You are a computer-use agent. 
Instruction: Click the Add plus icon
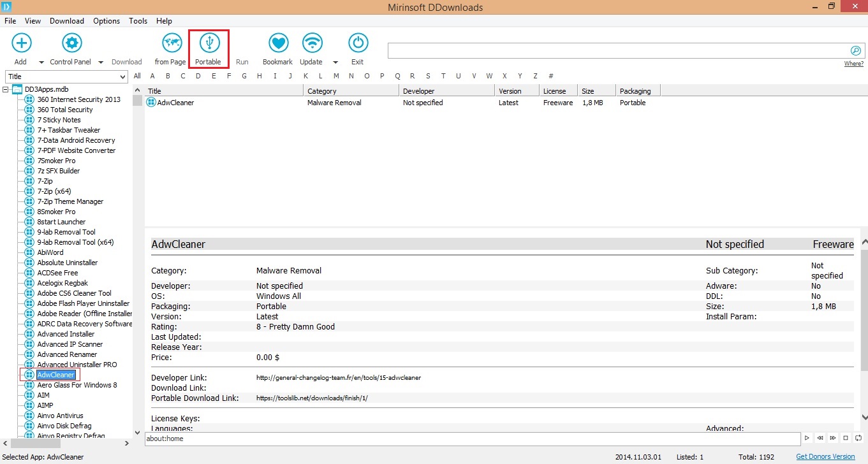click(22, 43)
